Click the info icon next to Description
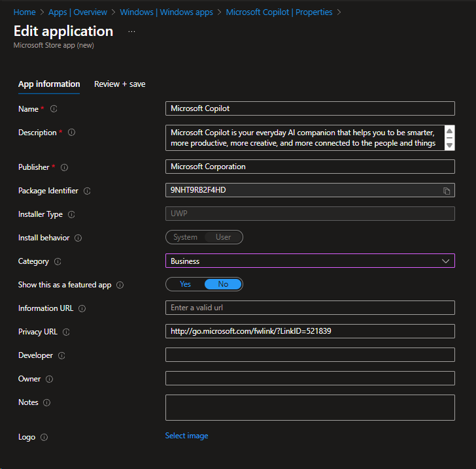This screenshot has width=476, height=469. [72, 132]
